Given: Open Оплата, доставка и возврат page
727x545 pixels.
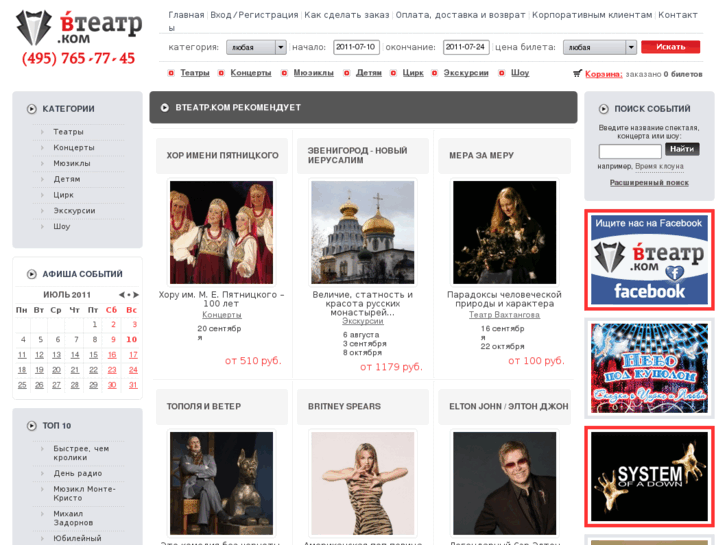Looking at the screenshot, I should pyautogui.click(x=460, y=15).
